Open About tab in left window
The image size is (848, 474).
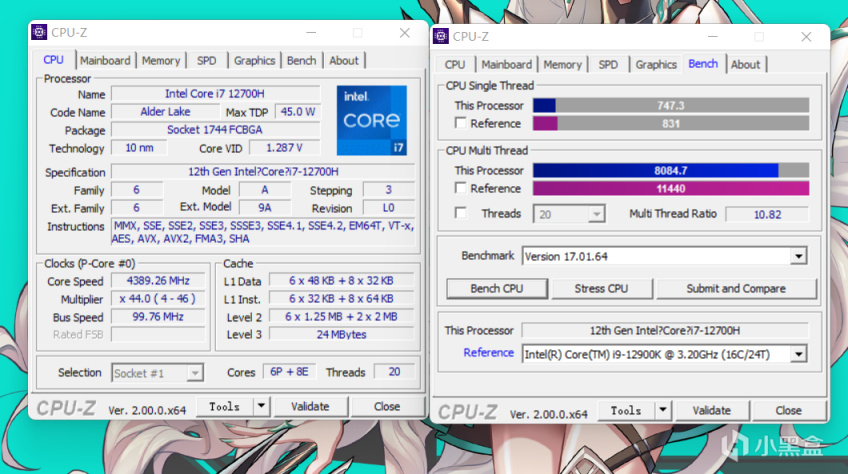pos(344,61)
